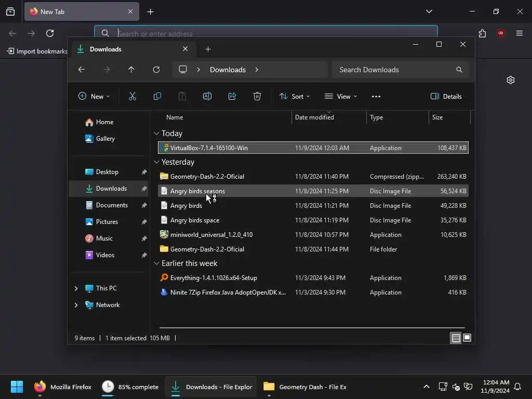Click the Cut scissors icon in toolbar
The image size is (532, 399).
coord(132,96)
